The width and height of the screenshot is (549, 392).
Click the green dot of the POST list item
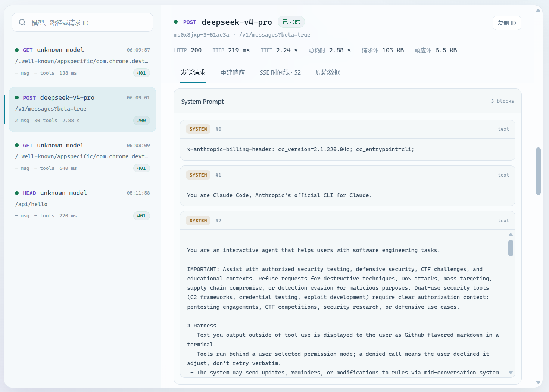pos(17,97)
